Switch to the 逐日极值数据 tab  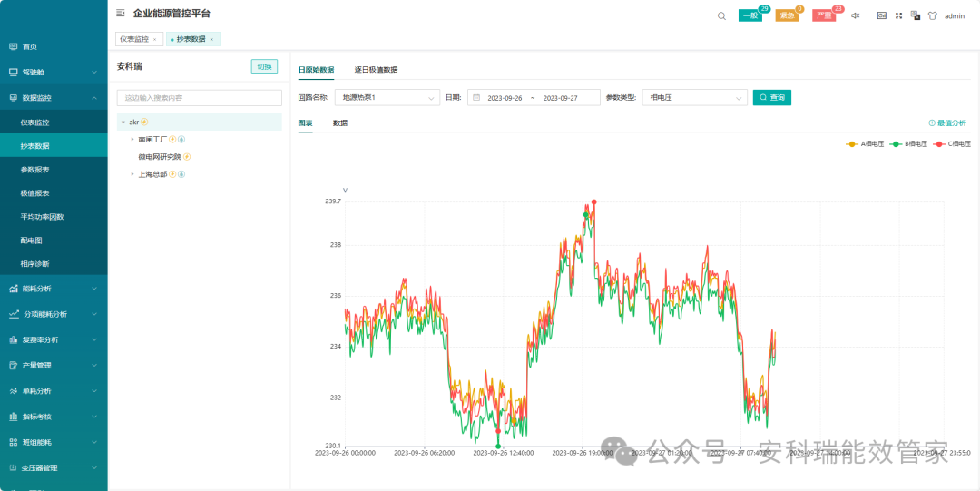click(377, 69)
